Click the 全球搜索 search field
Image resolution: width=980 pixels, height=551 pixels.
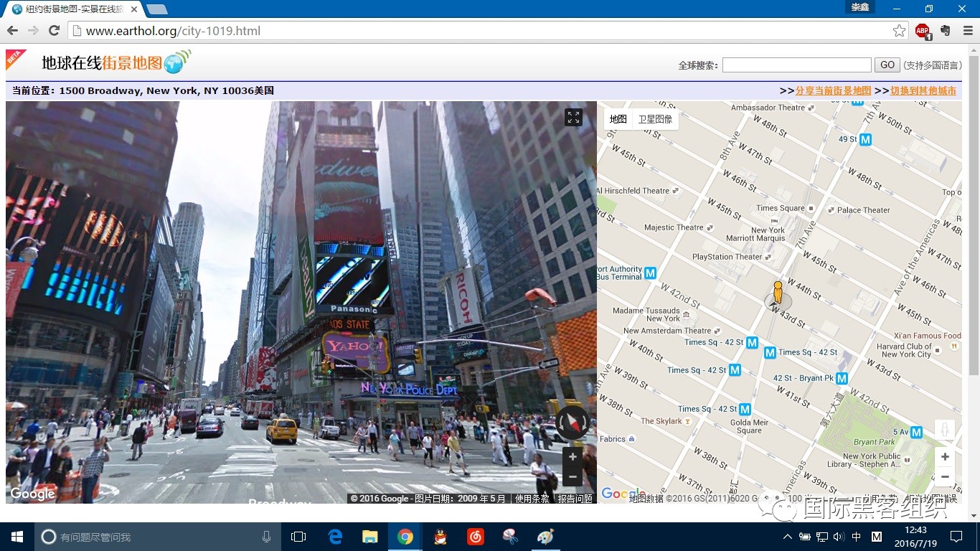[796, 65]
